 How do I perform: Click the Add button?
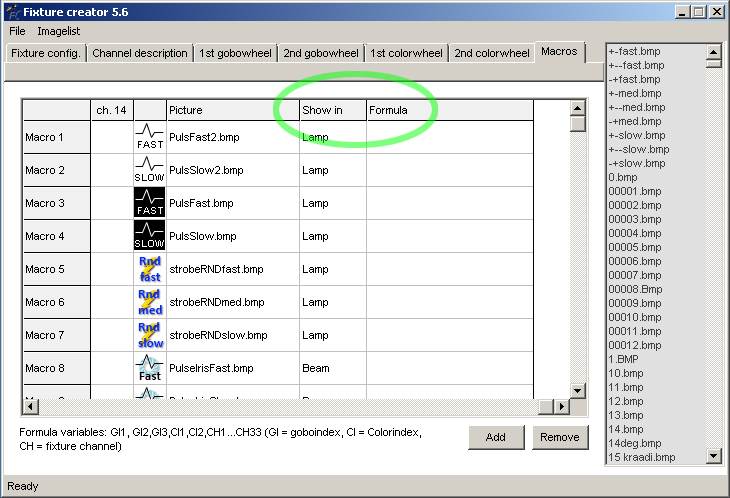coord(496,437)
